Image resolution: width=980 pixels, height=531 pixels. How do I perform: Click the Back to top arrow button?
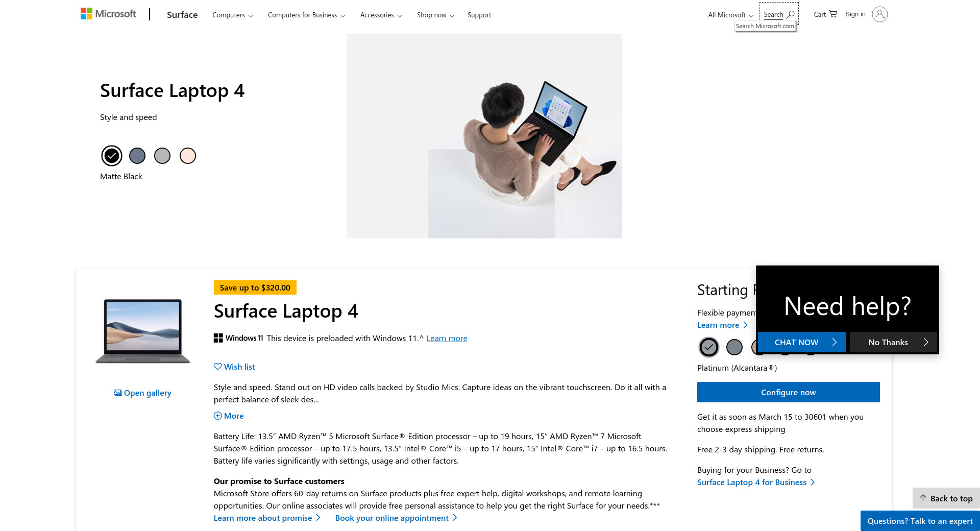(x=946, y=498)
